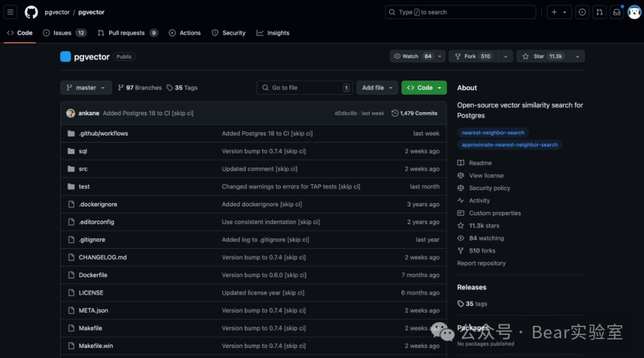Open the pull requests icon in header
Viewport: 644px width, 358px height.
pyautogui.click(x=599, y=13)
